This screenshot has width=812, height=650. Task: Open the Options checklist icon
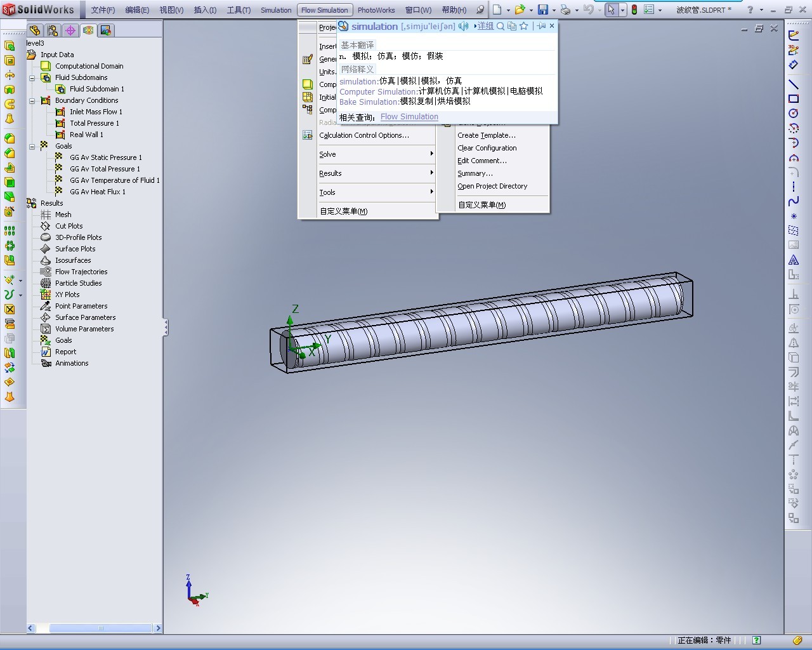(x=649, y=10)
